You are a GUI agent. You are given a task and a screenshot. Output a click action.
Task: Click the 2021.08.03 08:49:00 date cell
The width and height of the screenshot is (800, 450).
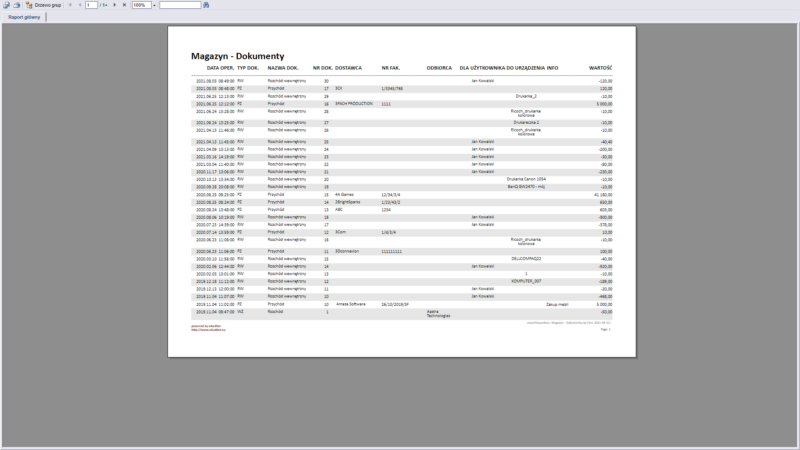215,81
